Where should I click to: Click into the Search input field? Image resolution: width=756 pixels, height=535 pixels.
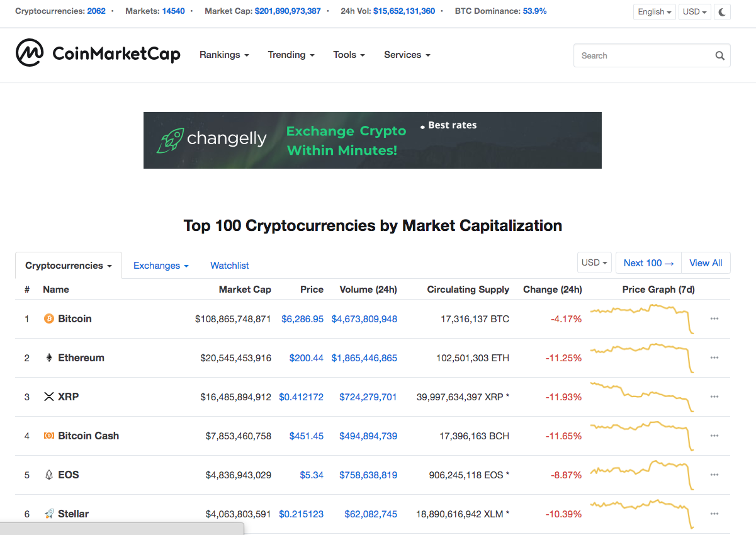click(642, 56)
